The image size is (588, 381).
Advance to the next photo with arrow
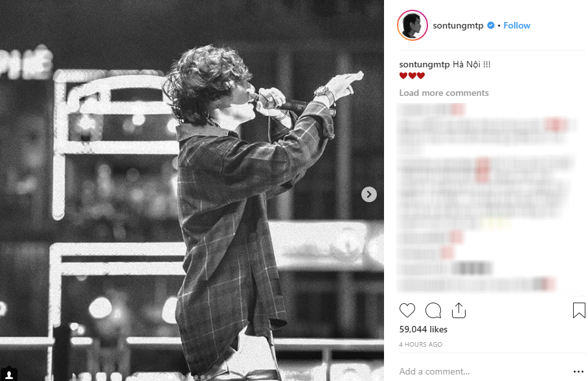369,194
